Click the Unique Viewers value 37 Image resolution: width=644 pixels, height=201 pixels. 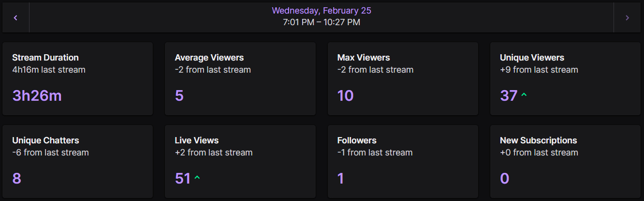tap(509, 96)
